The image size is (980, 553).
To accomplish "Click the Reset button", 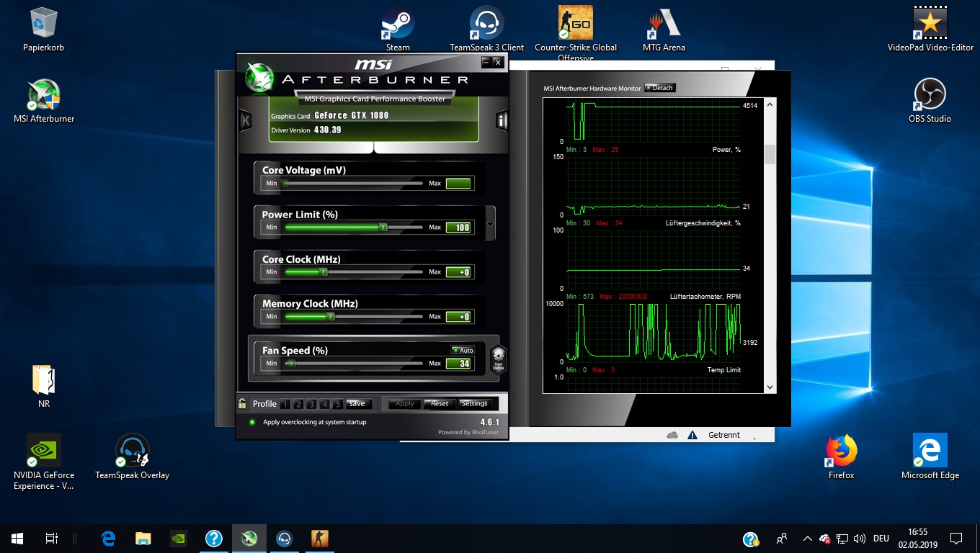I will coord(440,404).
